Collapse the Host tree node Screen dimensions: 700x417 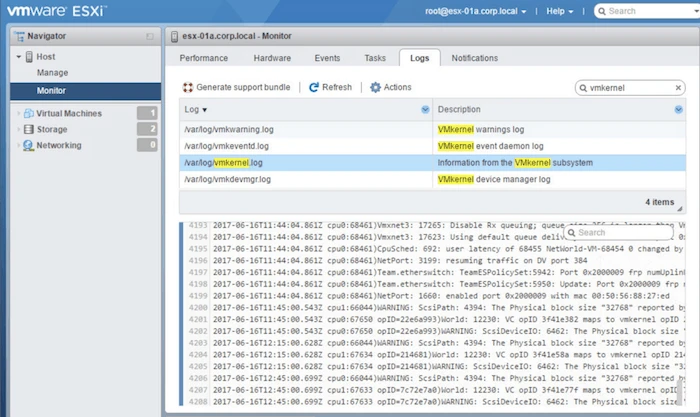click(x=19, y=57)
